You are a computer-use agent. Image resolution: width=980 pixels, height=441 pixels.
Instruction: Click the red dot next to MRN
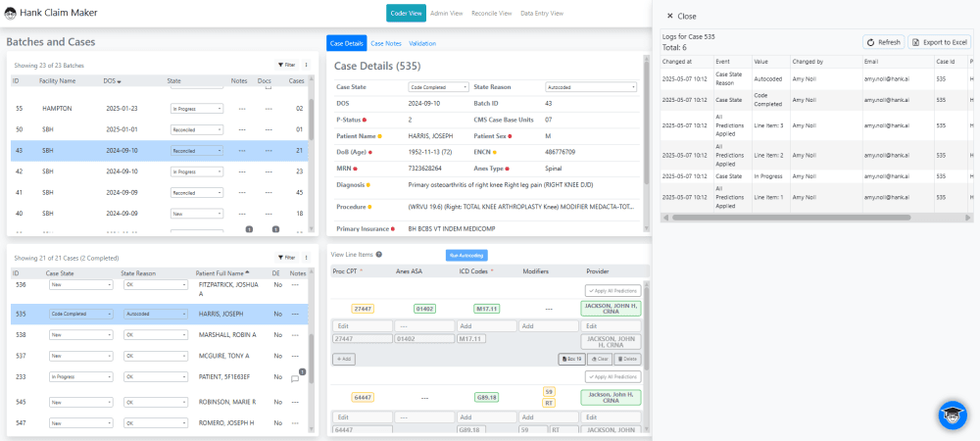click(356, 168)
